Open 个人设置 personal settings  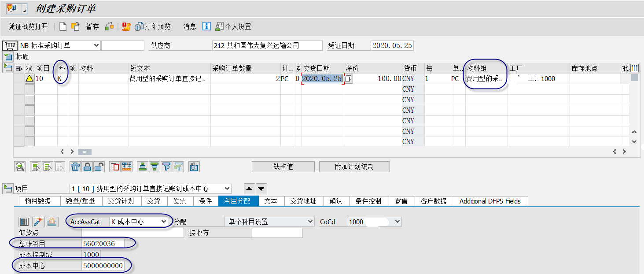(230, 26)
